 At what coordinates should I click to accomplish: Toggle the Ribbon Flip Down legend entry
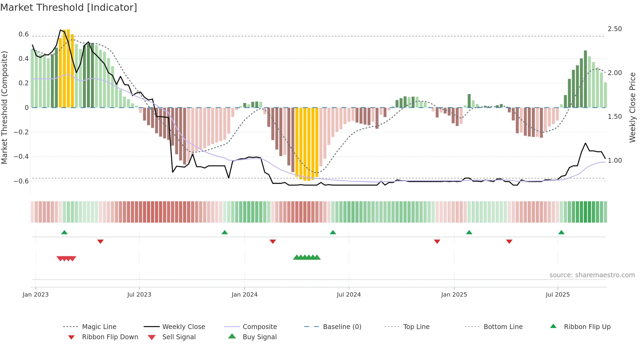(x=103, y=337)
